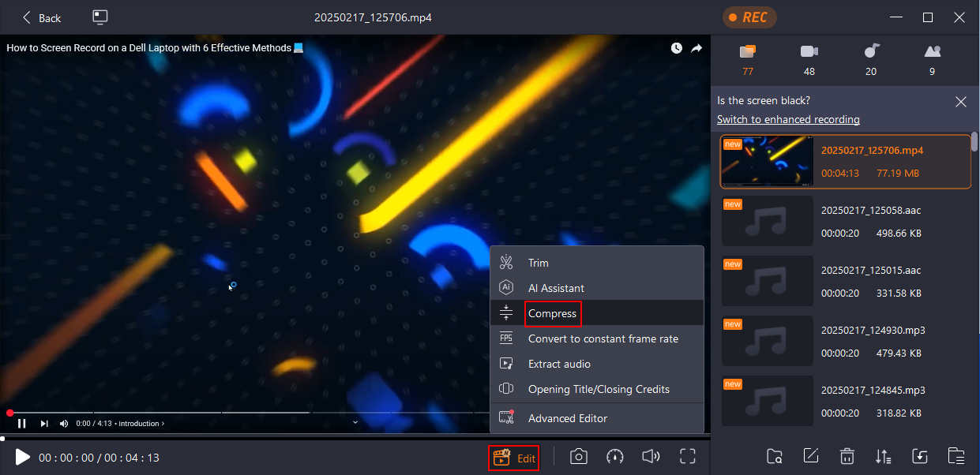Play the recording with main play button
This screenshot has height=475, width=980.
point(22,457)
